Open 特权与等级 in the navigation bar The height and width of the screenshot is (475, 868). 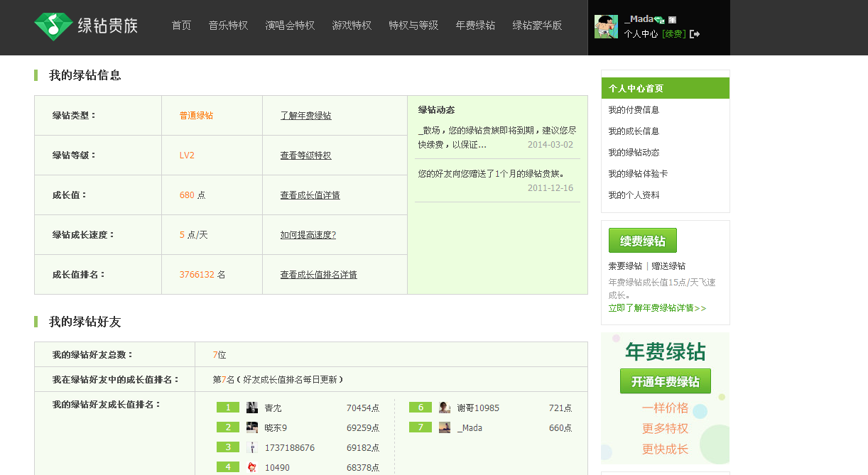(x=413, y=26)
